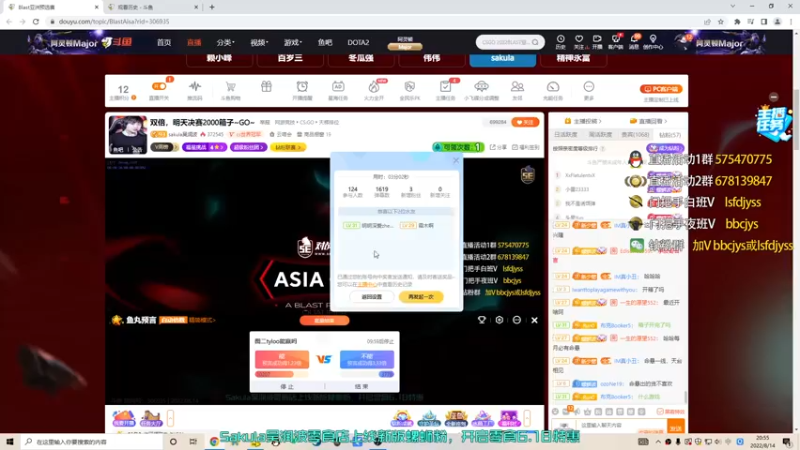Image resolution: width=800 pixels, height=450 pixels.
Task: Select the 百岁三 streamer tab
Action: (290, 58)
